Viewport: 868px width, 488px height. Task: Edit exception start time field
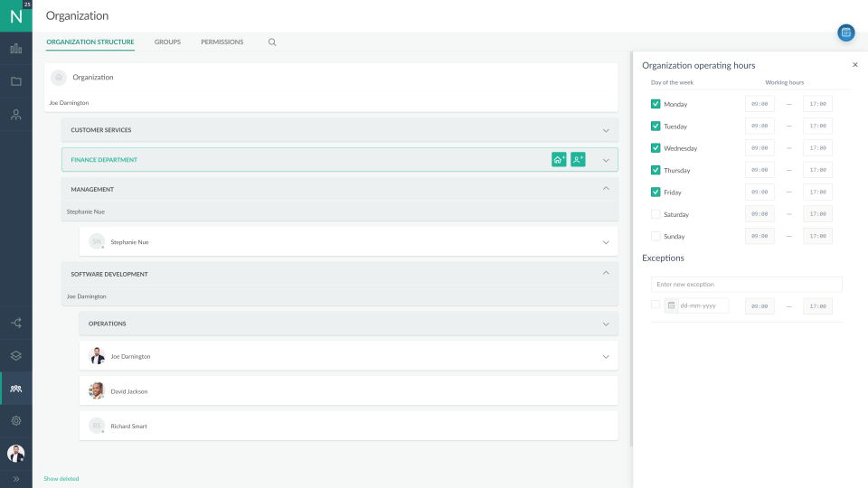pyautogui.click(x=759, y=306)
